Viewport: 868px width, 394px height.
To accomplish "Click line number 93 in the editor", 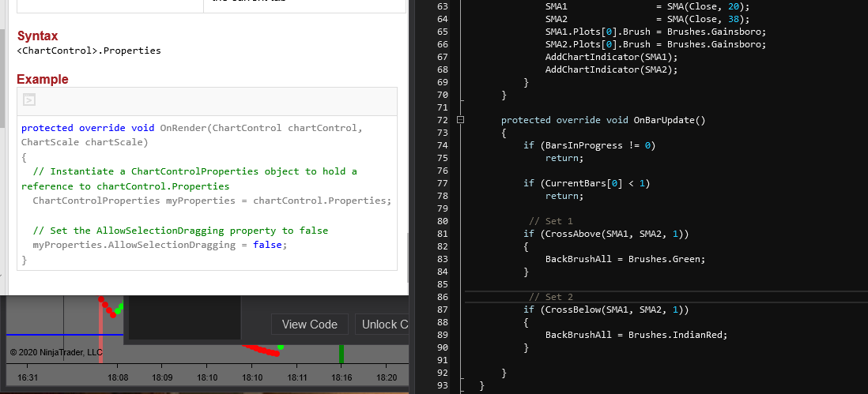I will point(443,385).
